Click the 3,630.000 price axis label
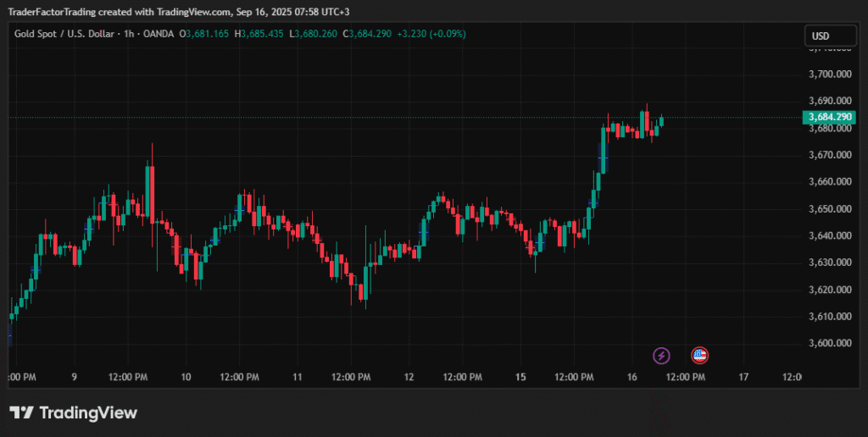Image resolution: width=868 pixels, height=437 pixels. coord(830,263)
